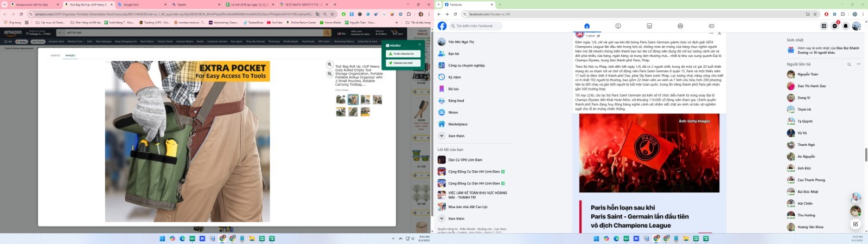This screenshot has width=868, height=244.
Task: Reload the Amazon browser page
Action: 21,14
